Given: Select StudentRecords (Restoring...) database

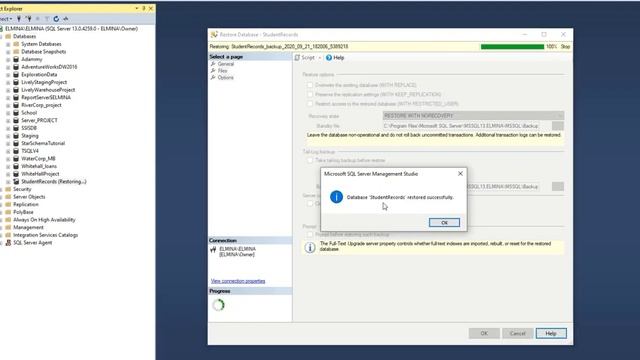Looking at the screenshot, I should pyautogui.click(x=54, y=181).
